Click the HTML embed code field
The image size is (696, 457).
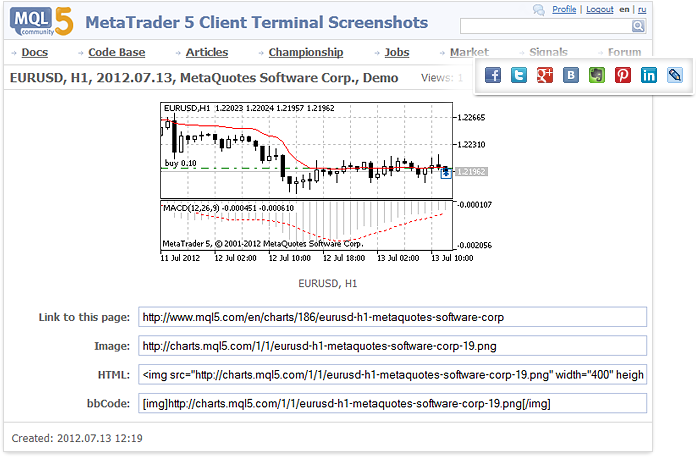(392, 375)
